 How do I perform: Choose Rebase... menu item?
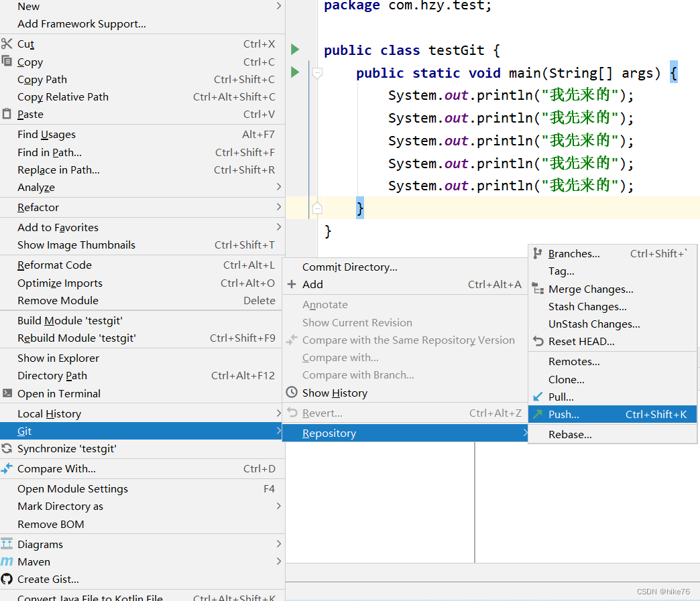612,435
